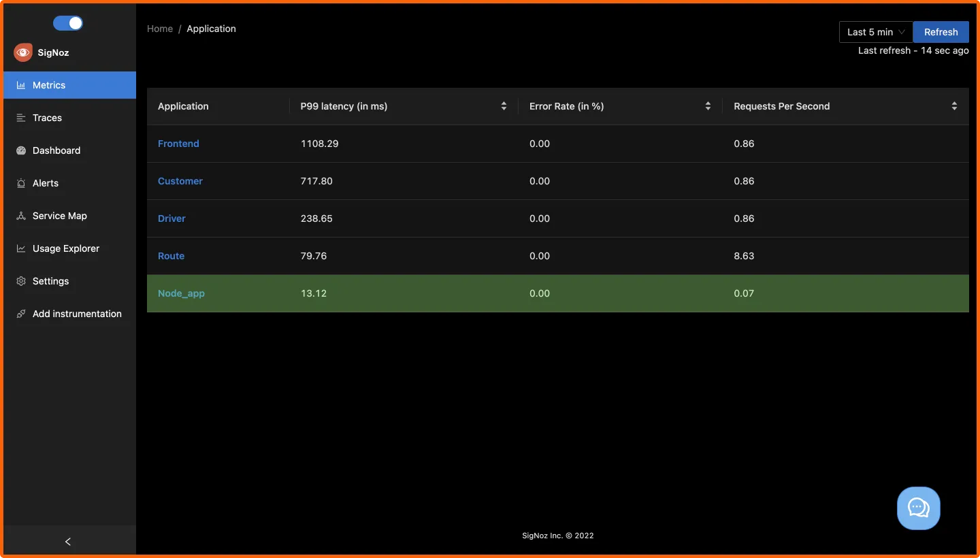This screenshot has height=558, width=980.
Task: Select latency value 79.76
Action: 314,256
